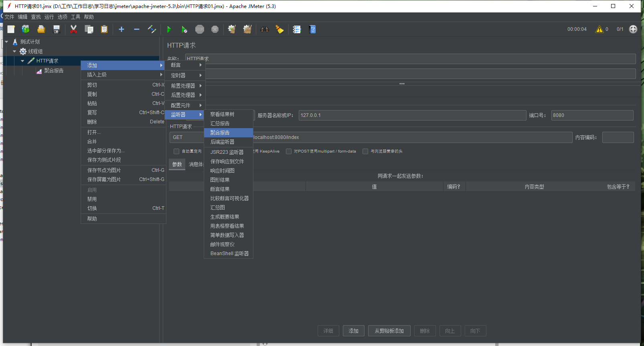Select the 聚合报告 node in tree
This screenshot has height=346, width=644.
54,70
